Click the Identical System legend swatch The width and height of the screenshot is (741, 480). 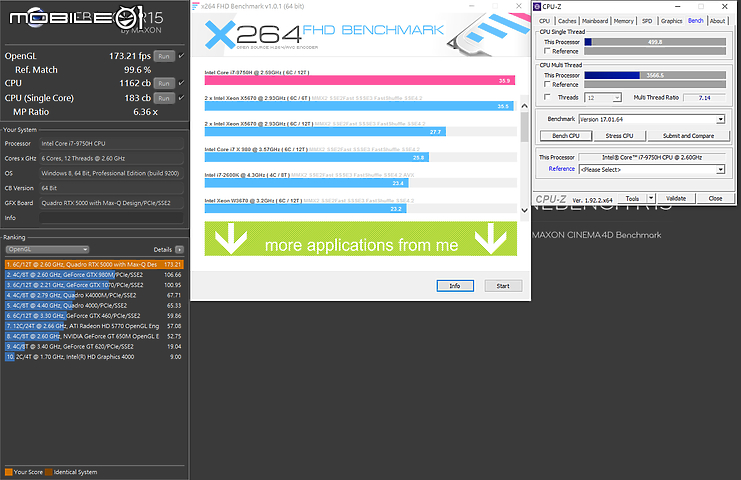[49, 471]
